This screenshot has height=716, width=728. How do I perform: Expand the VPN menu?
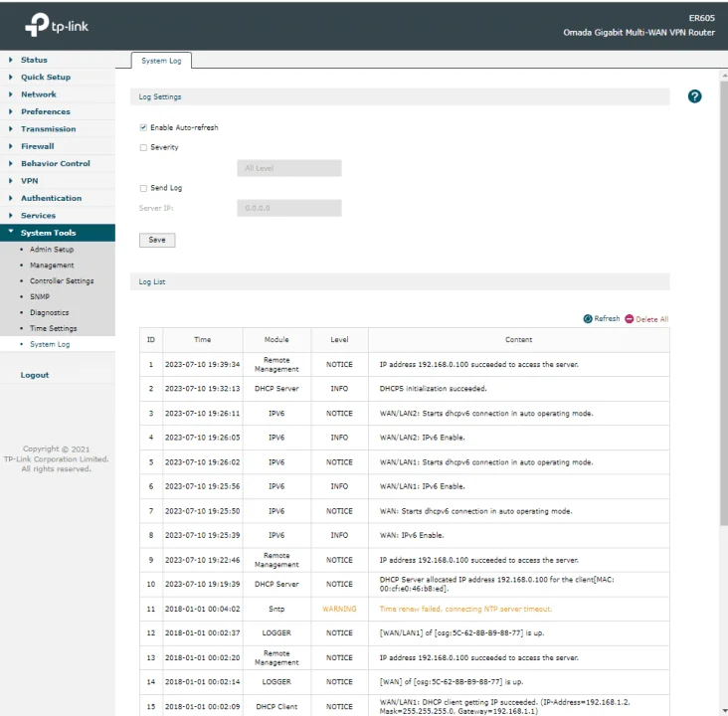click(29, 181)
